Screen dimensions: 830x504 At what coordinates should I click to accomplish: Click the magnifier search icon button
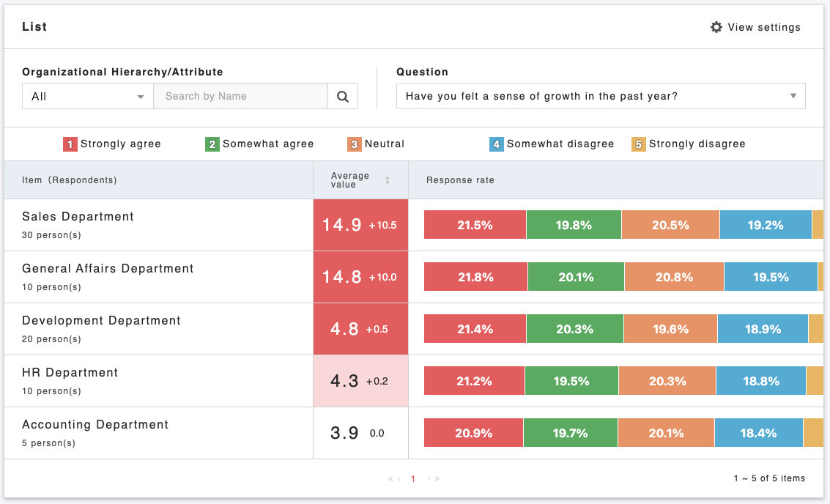coord(342,96)
